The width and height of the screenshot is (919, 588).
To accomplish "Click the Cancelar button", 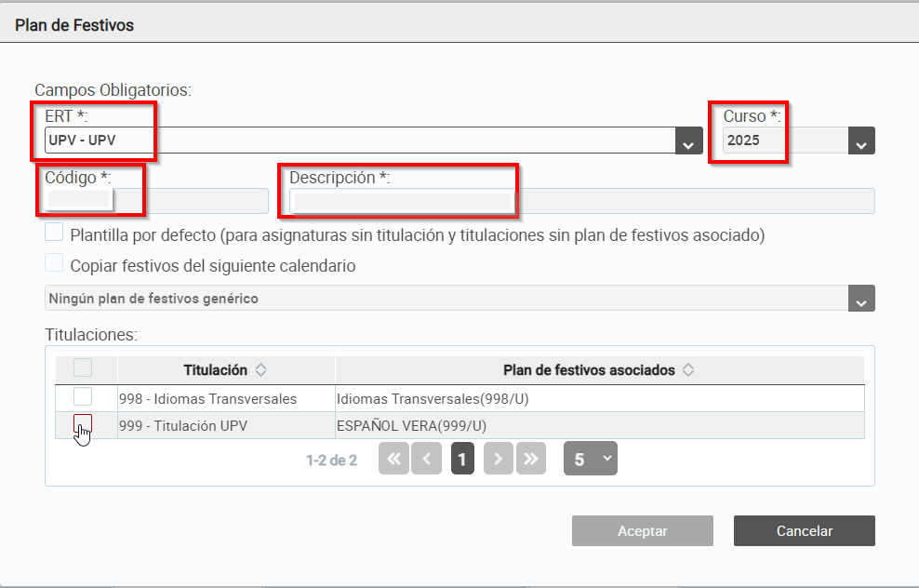I will [x=804, y=530].
